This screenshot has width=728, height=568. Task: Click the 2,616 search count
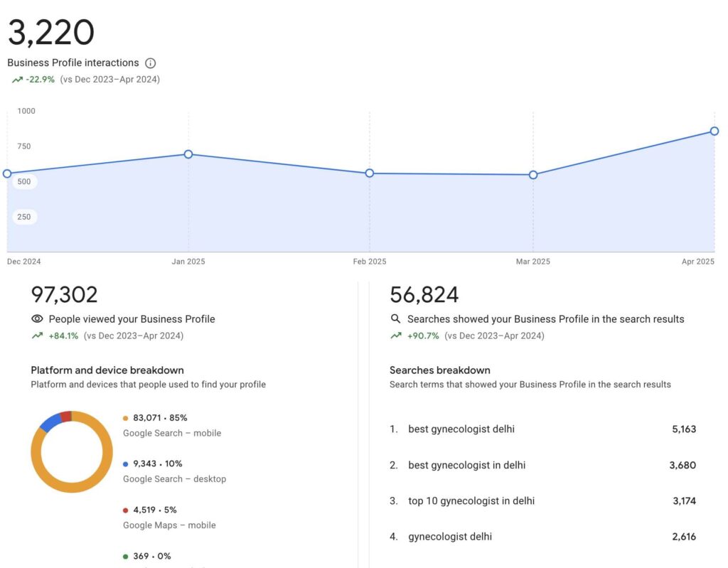click(x=684, y=537)
